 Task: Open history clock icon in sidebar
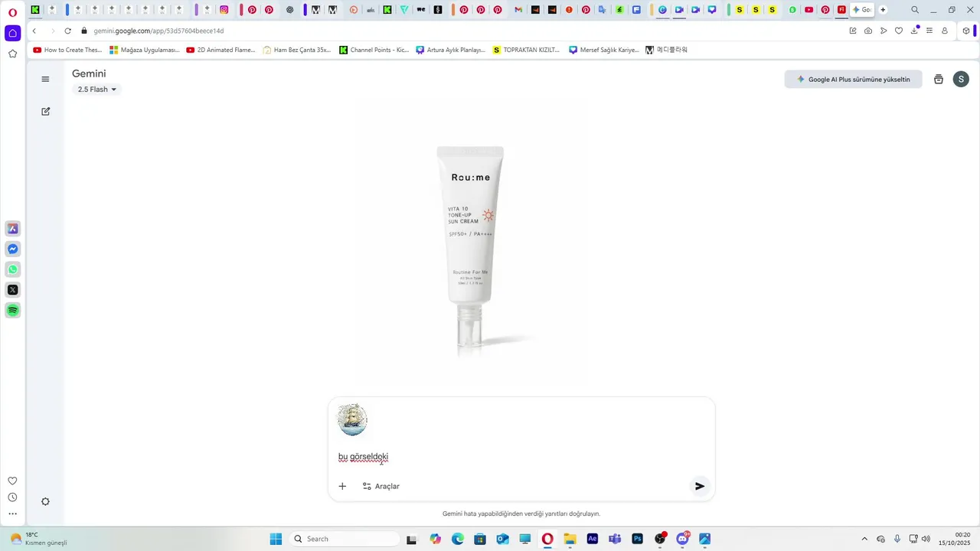12,497
